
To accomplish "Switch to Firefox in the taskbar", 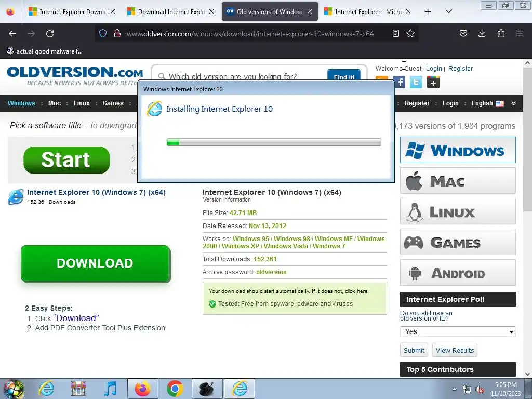I will 142,389.
